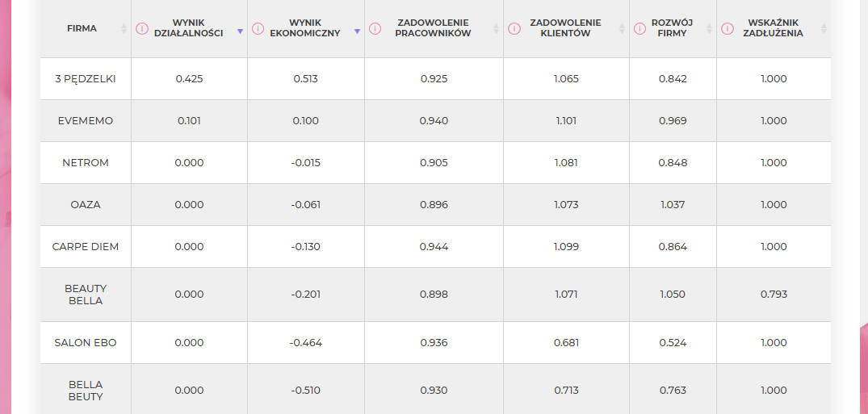Toggle sort arrow on Wynik Działalności

coord(240,31)
